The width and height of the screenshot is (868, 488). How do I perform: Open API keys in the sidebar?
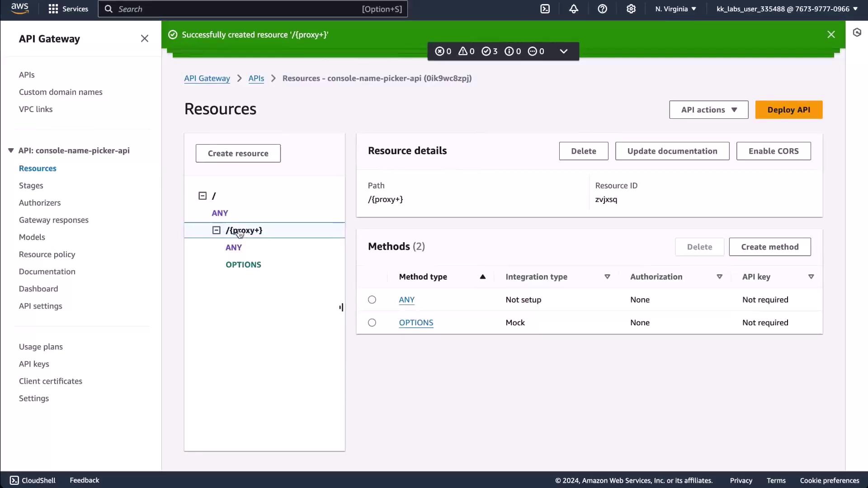(34, 364)
